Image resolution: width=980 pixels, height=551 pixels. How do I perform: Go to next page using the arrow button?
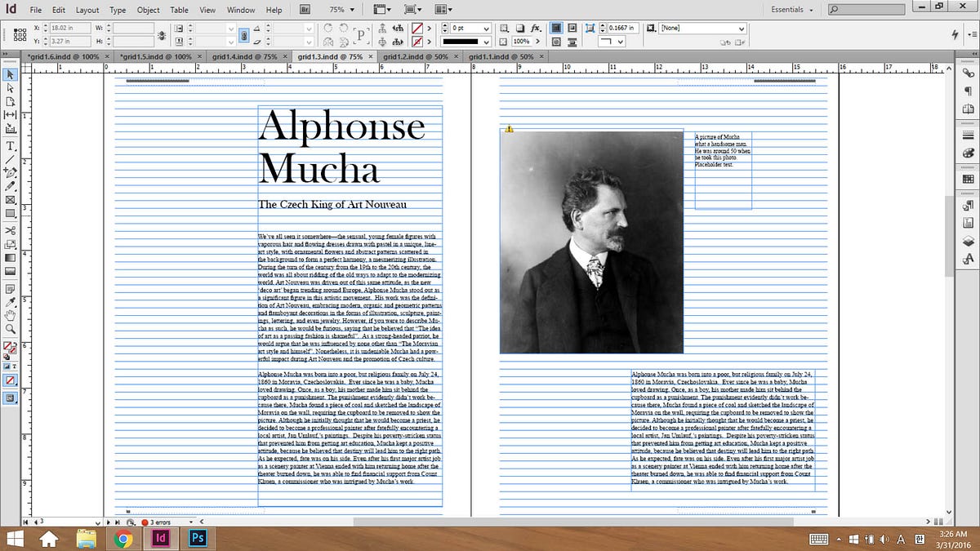click(109, 522)
